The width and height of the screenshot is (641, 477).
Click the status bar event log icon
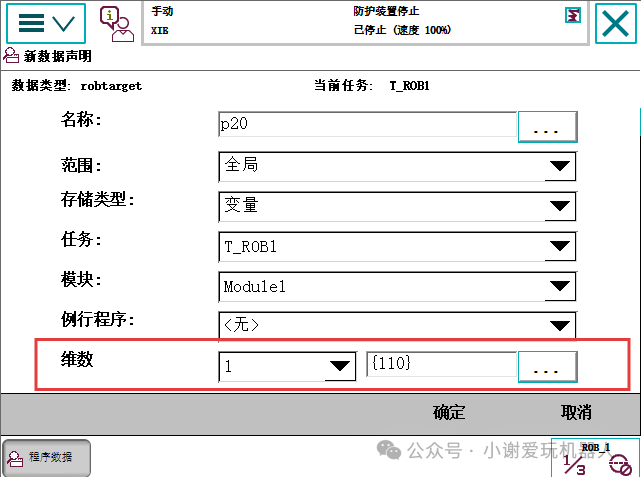click(x=573, y=16)
